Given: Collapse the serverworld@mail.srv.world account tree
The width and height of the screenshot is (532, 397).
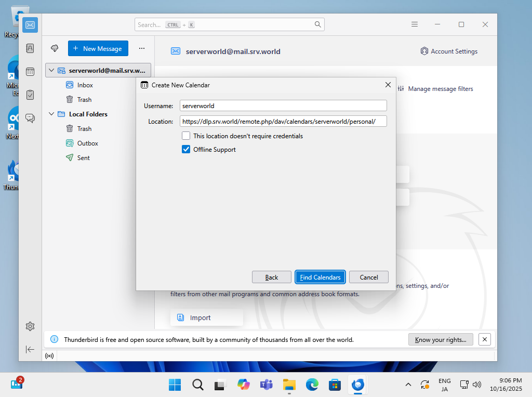Looking at the screenshot, I should pyautogui.click(x=51, y=70).
